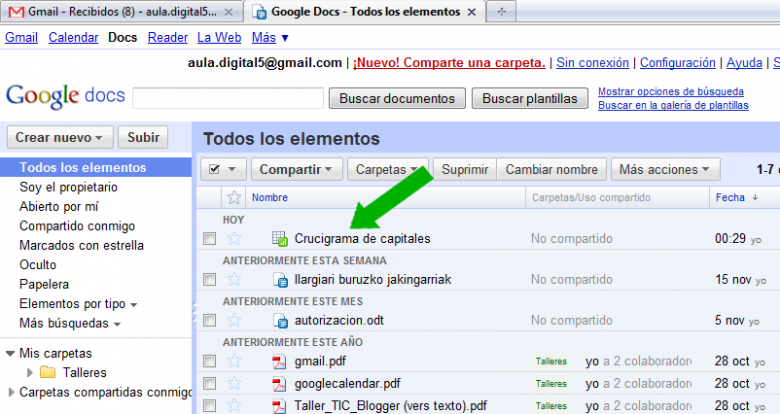Open the Compartir dropdown
Screen dimensions: 780x414
297,169
